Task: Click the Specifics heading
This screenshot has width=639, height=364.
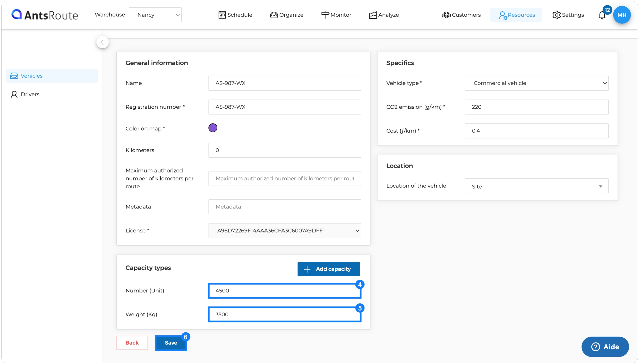Action: pyautogui.click(x=400, y=63)
